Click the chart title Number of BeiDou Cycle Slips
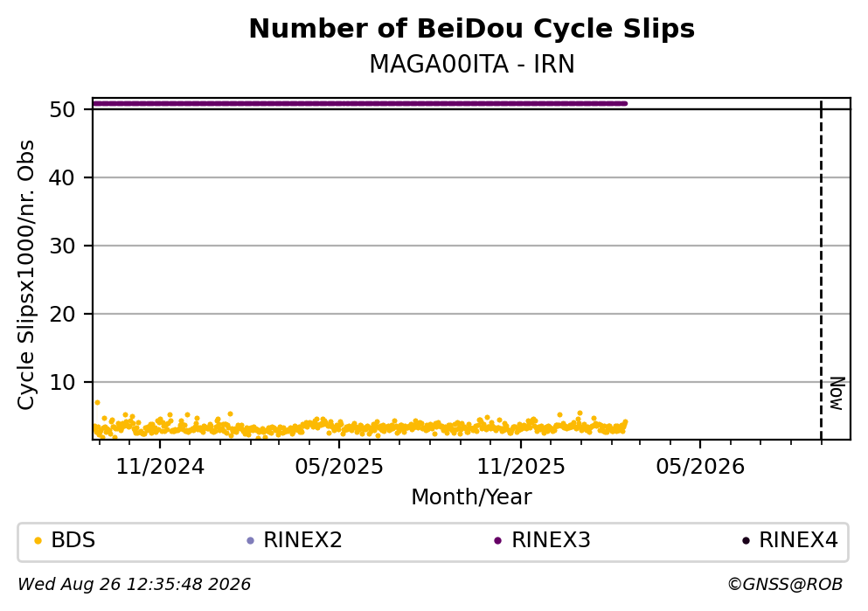868x611 pixels. pyautogui.click(x=472, y=29)
